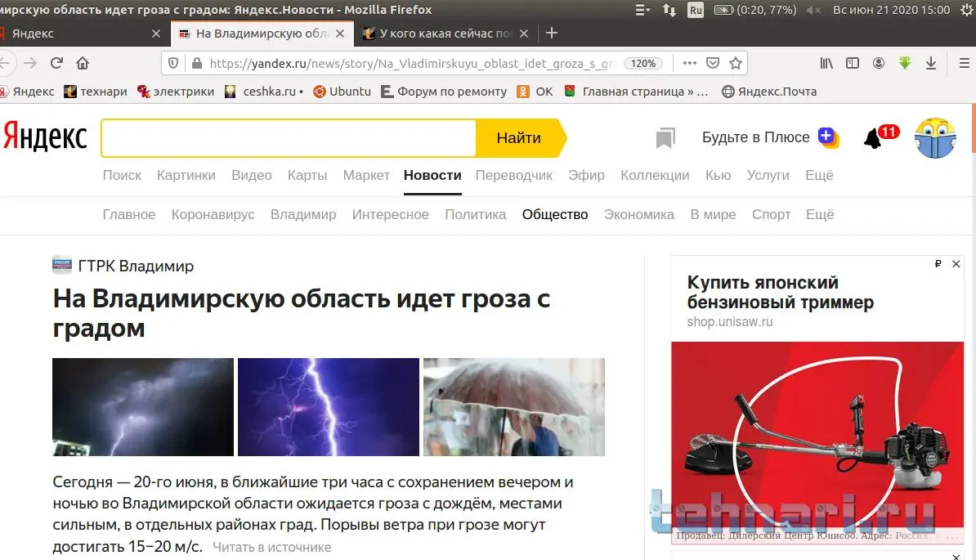Open Яндекс.Почта bookmark in toolbar
This screenshot has height=560, width=976.
pos(769,92)
